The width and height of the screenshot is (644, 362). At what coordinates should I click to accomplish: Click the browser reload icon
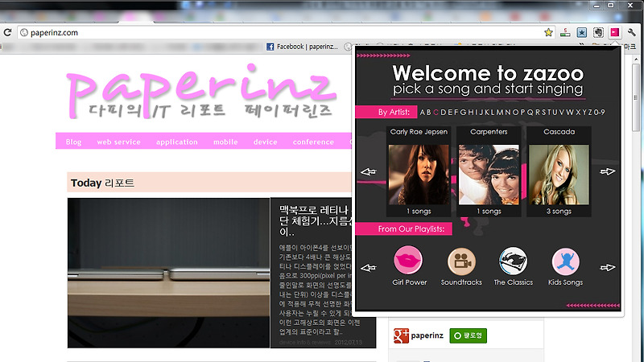[x=7, y=32]
